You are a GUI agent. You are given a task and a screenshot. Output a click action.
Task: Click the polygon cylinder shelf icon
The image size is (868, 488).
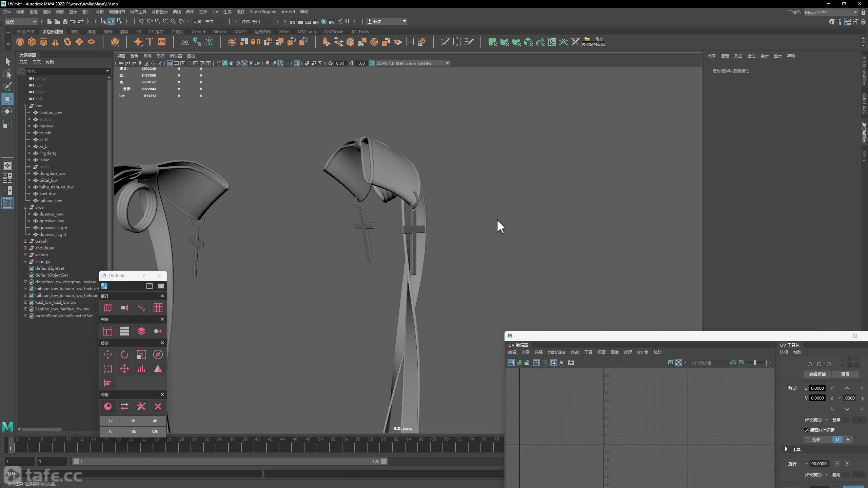tap(44, 42)
